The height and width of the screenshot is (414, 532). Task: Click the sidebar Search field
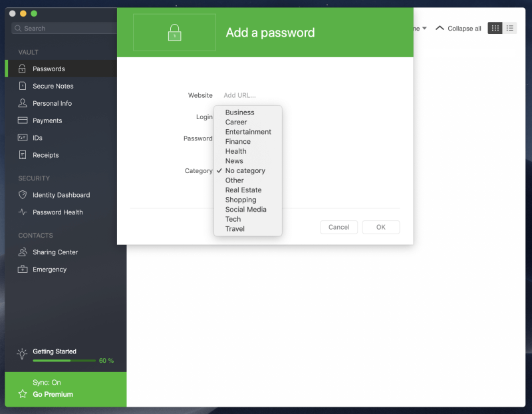point(65,28)
